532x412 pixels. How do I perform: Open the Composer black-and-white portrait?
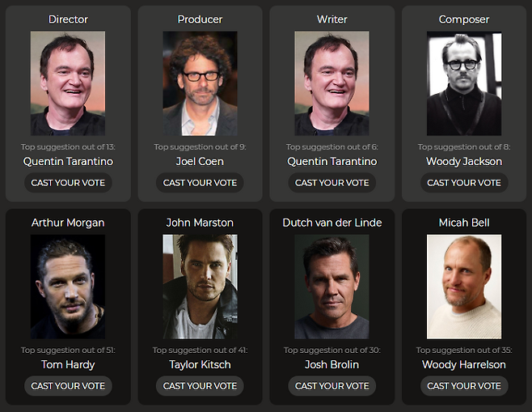(464, 83)
